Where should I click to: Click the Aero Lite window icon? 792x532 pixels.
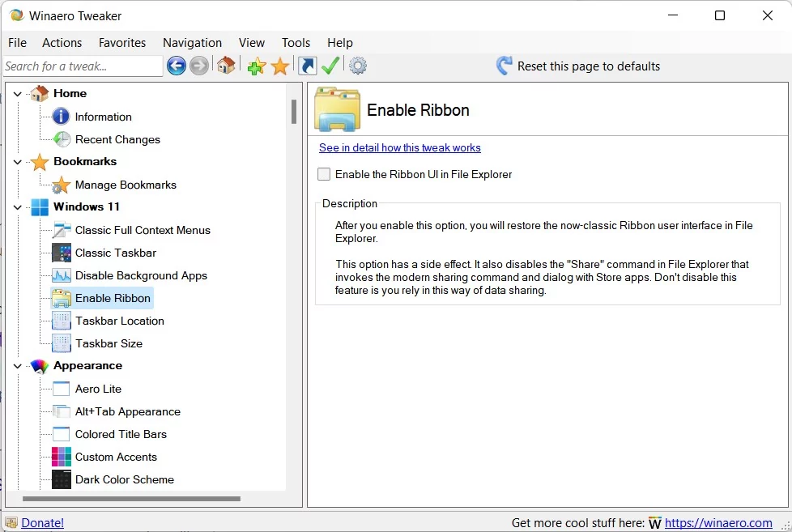pyautogui.click(x=61, y=389)
